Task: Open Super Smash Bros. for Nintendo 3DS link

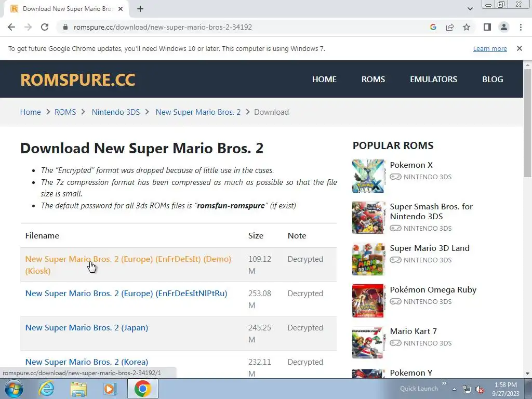Action: click(x=431, y=211)
